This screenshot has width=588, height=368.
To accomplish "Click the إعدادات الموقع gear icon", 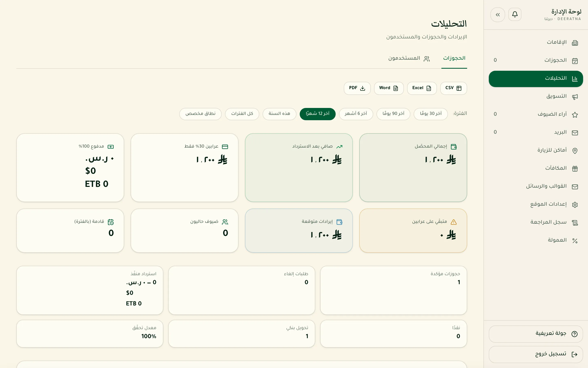I will tap(575, 205).
